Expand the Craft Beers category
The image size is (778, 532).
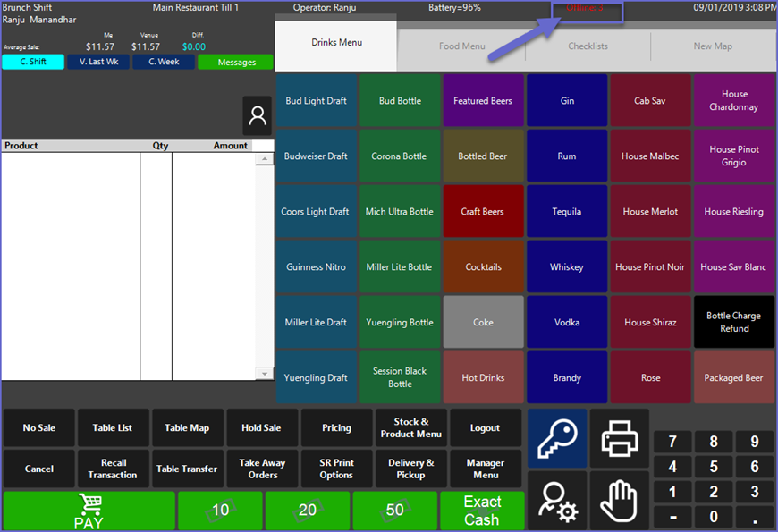(x=483, y=212)
